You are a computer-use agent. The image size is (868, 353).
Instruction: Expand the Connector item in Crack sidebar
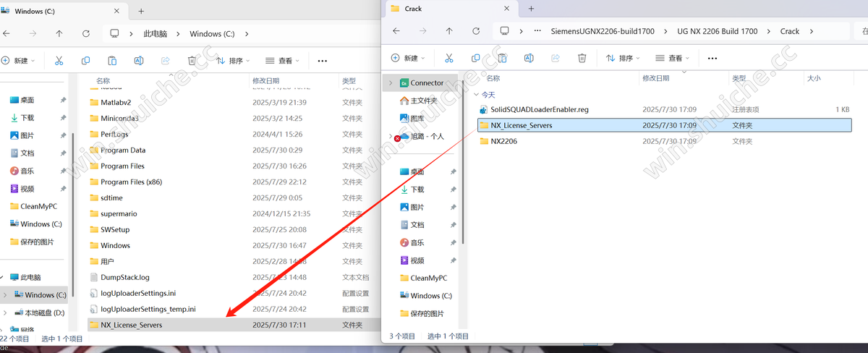click(391, 83)
